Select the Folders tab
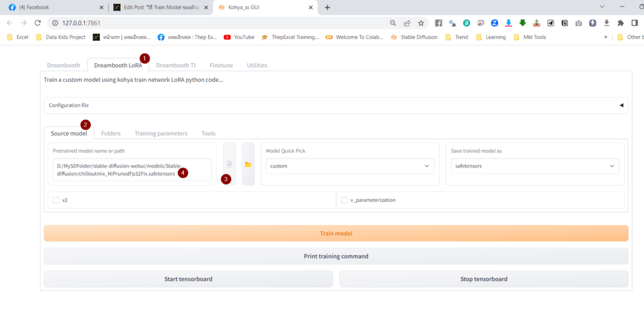The height and width of the screenshot is (325, 644). point(111,134)
